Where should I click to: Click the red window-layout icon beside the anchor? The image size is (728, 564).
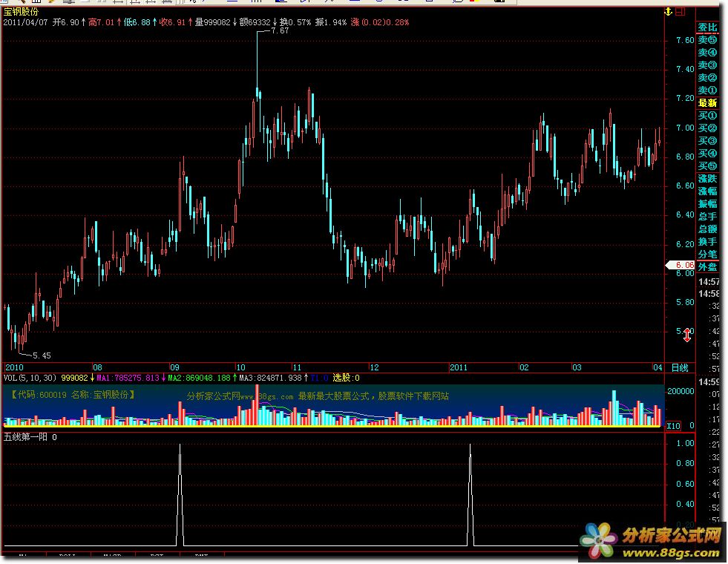coord(681,12)
